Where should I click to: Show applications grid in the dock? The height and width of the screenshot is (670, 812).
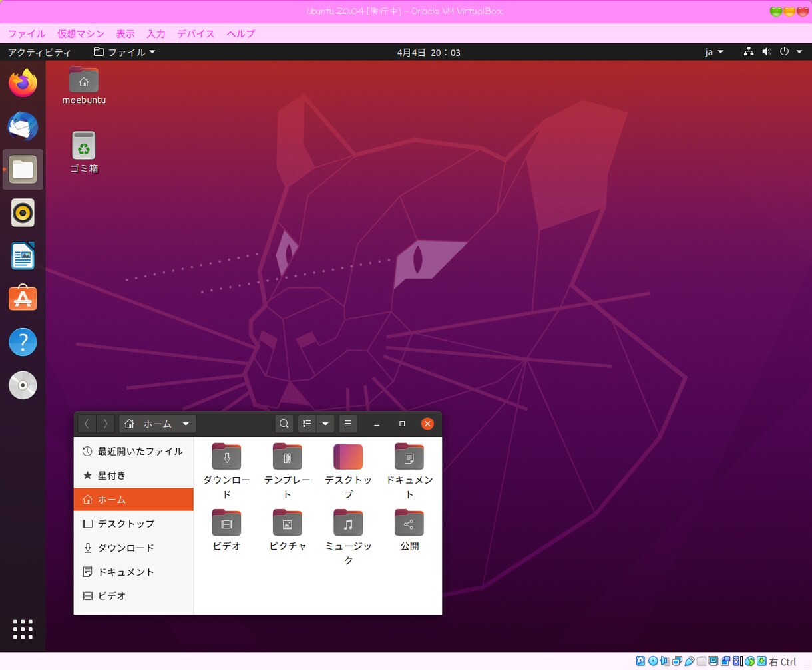23,629
